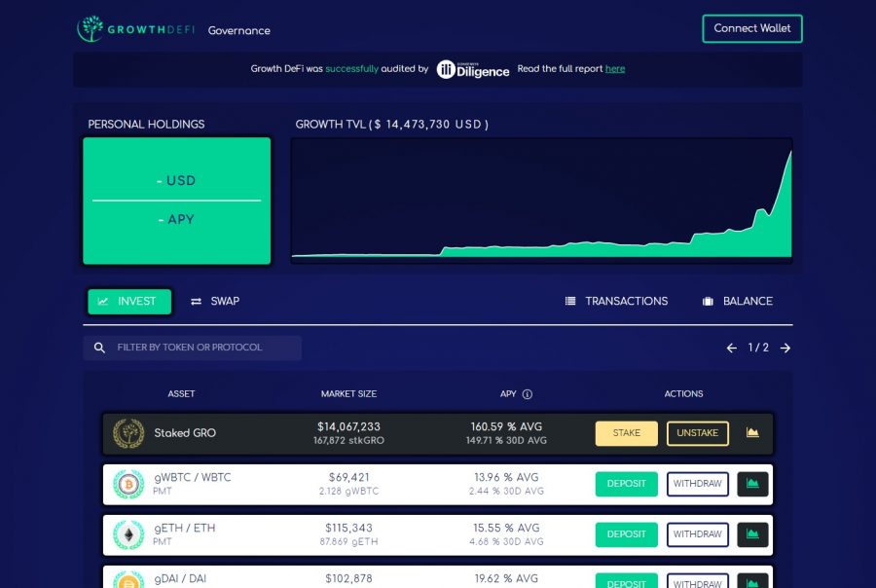Click the APY info icon
876x588 pixels.
528,394
